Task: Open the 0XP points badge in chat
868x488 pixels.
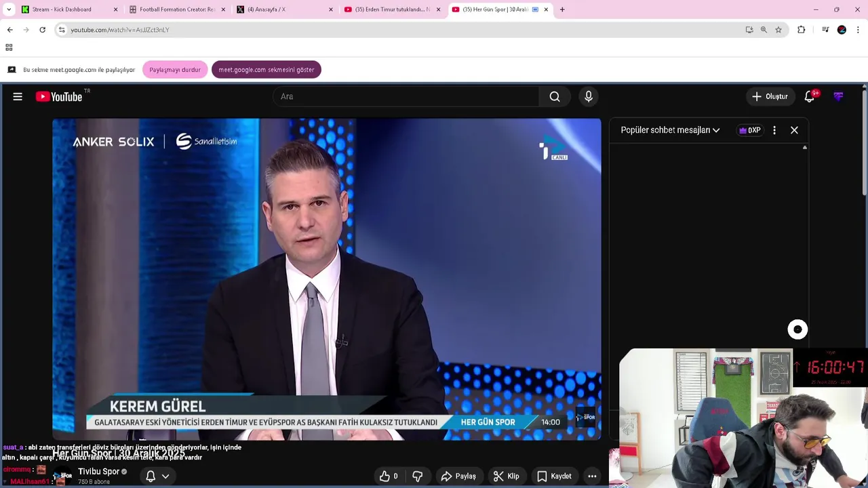Action: 750,130
